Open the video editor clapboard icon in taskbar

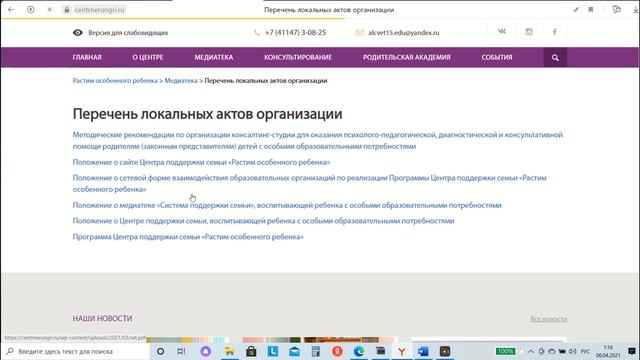pos(380,351)
